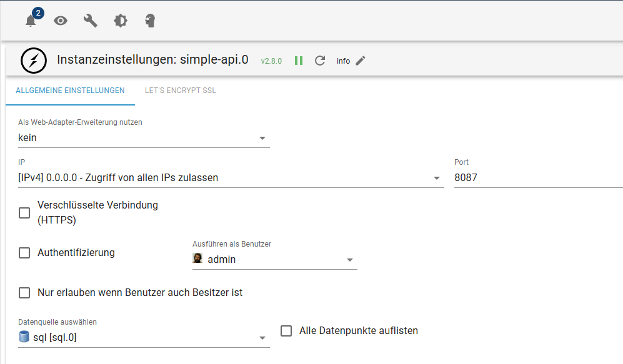
Task: Open the Ausführen als Benutzer admin dropdown
Action: tap(274, 260)
